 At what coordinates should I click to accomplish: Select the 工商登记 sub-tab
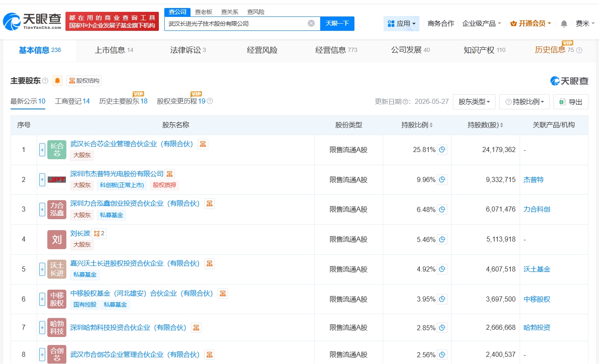[72, 101]
